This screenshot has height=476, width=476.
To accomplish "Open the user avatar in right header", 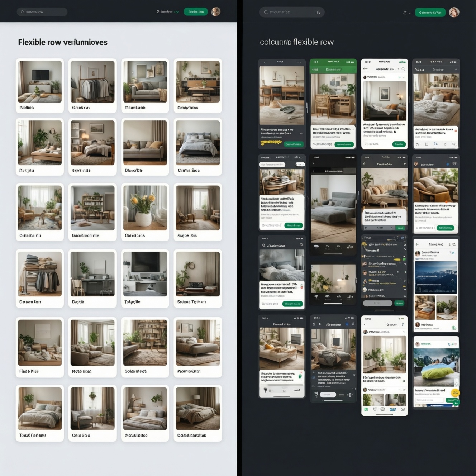I will pyautogui.click(x=454, y=12).
